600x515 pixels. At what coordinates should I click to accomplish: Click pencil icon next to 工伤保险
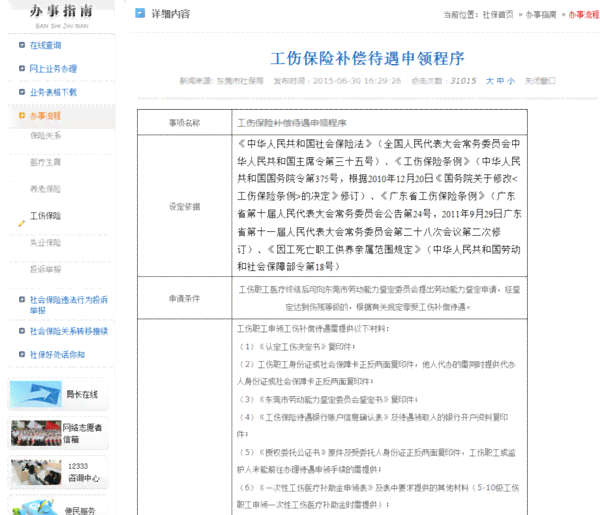pos(21,223)
